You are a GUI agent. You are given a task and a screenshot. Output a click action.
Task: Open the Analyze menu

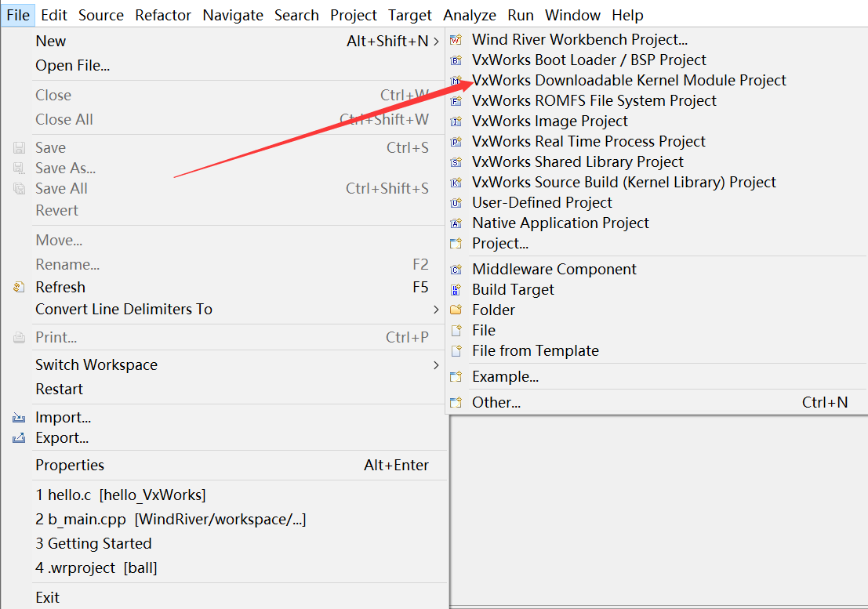click(470, 15)
